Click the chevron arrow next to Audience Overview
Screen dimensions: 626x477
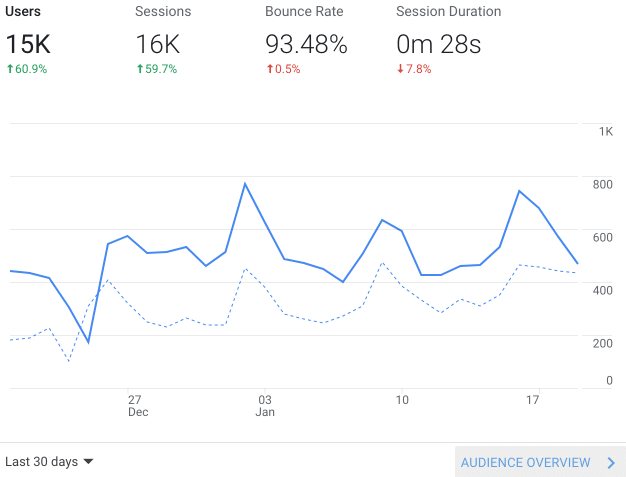[611, 463]
